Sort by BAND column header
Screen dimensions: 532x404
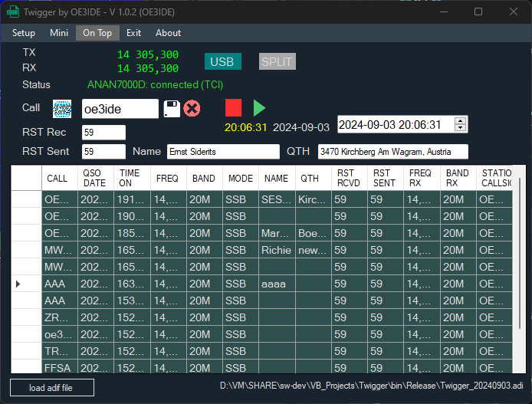pyautogui.click(x=205, y=178)
